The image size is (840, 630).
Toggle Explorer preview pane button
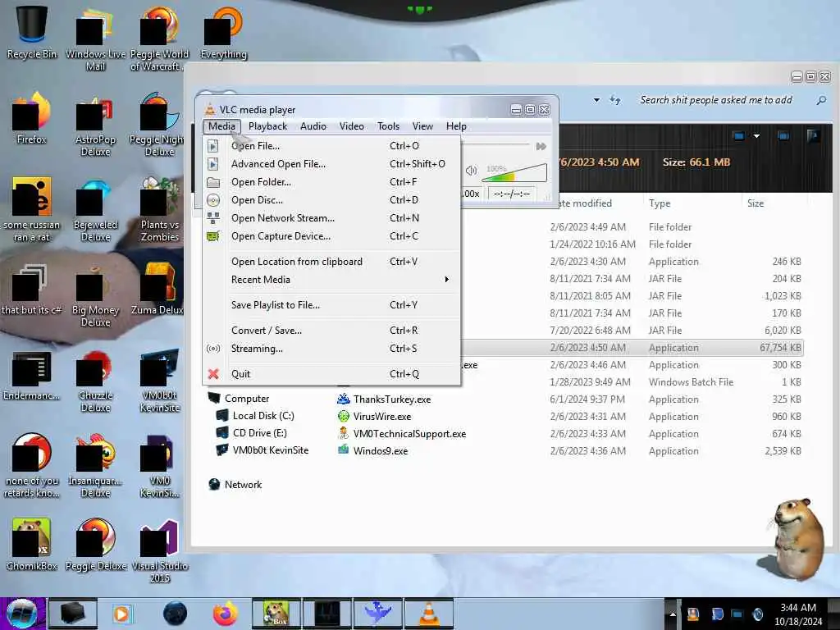click(783, 136)
